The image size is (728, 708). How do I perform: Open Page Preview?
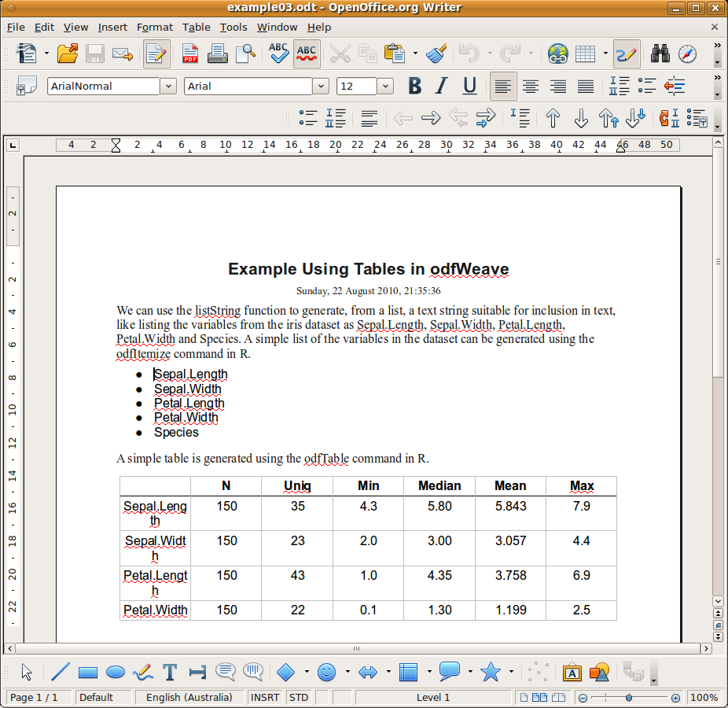pyautogui.click(x=245, y=53)
